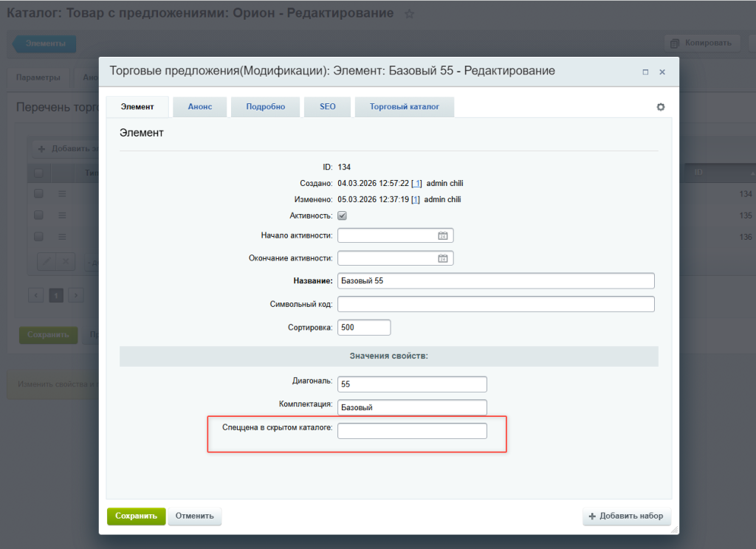756x549 pixels.
Task: Toggle the Активность checkbox
Action: point(342,215)
